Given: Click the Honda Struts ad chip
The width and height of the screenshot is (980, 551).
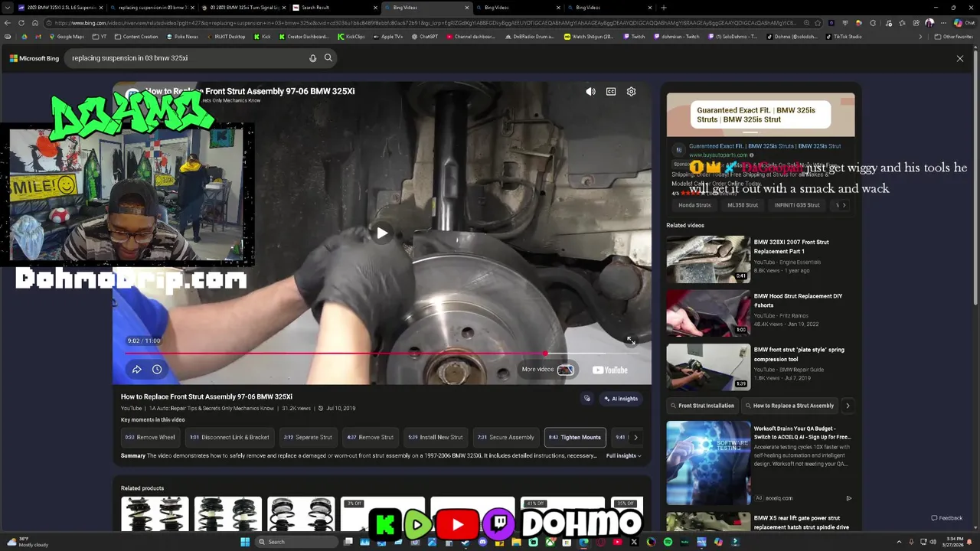Looking at the screenshot, I should 694,205.
